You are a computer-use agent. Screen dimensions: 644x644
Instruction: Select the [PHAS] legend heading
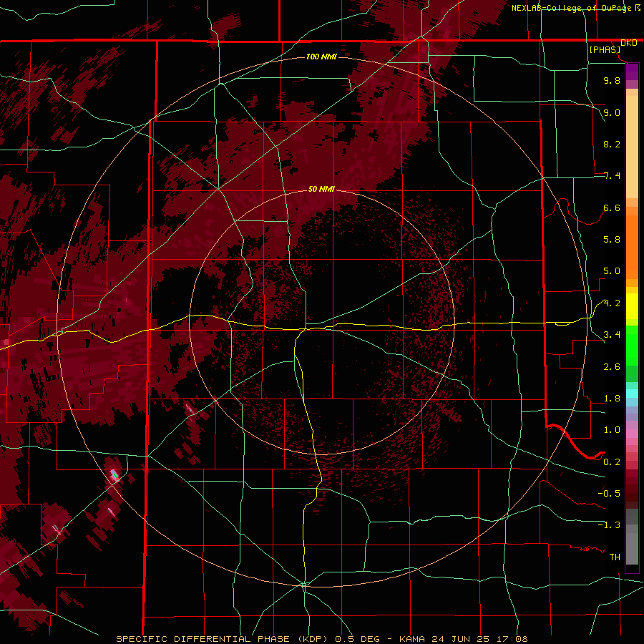pyautogui.click(x=605, y=50)
